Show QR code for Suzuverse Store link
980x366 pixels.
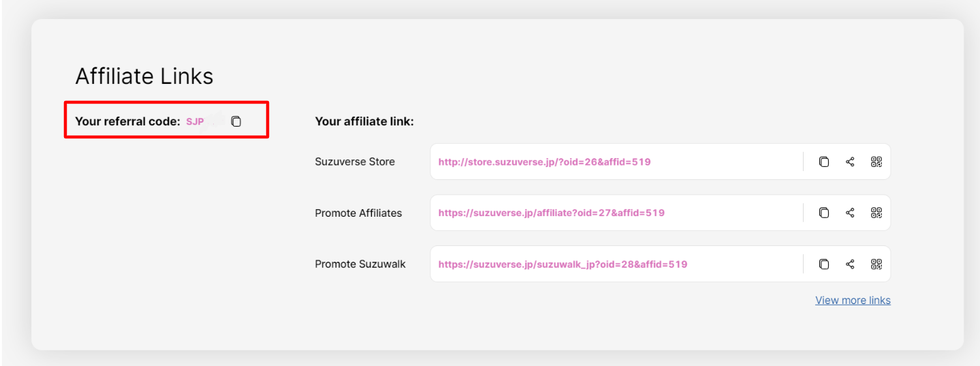point(876,162)
